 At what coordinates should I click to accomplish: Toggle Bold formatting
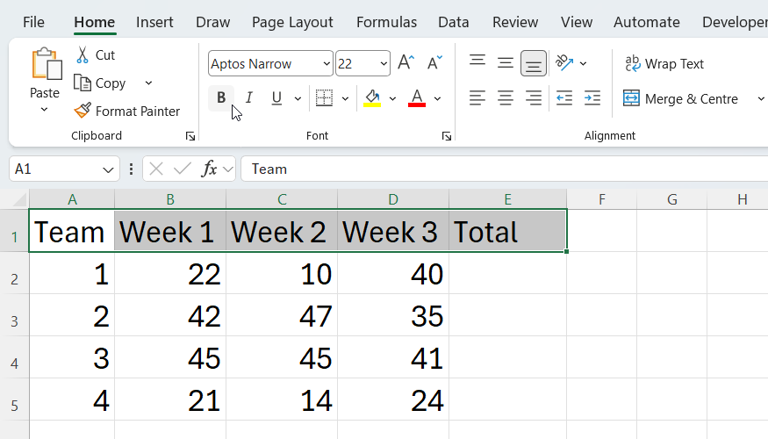click(x=221, y=98)
